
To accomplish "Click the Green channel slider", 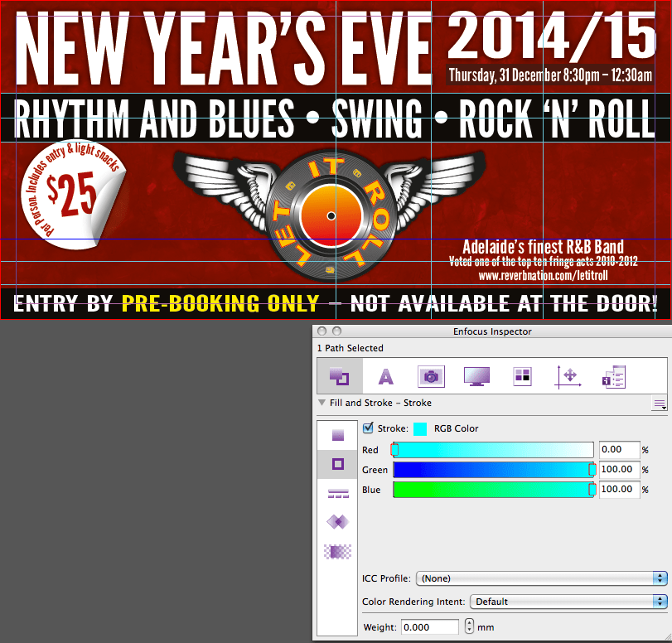I will point(493,469).
